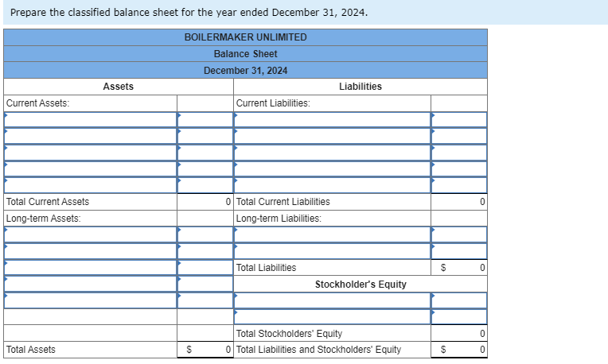Click fifth amount field under Current Assets
Screen dimensions: 608x364
click(205, 185)
